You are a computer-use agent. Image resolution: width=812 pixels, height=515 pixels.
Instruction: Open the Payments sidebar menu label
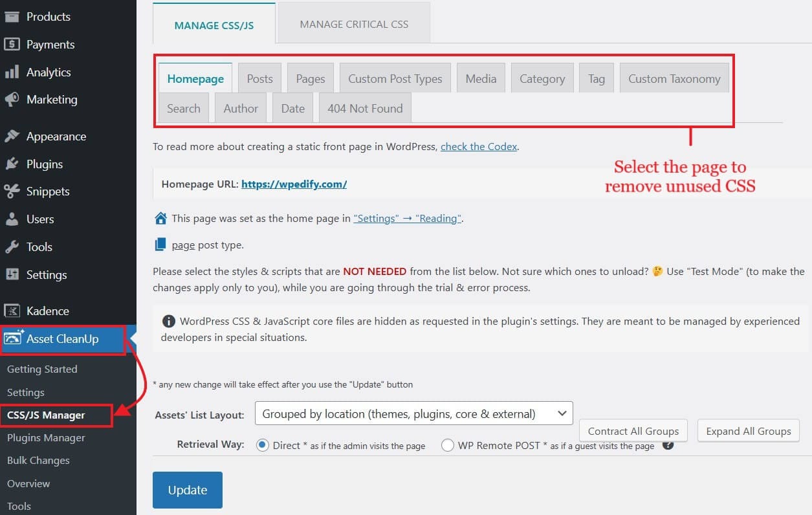pyautogui.click(x=50, y=44)
